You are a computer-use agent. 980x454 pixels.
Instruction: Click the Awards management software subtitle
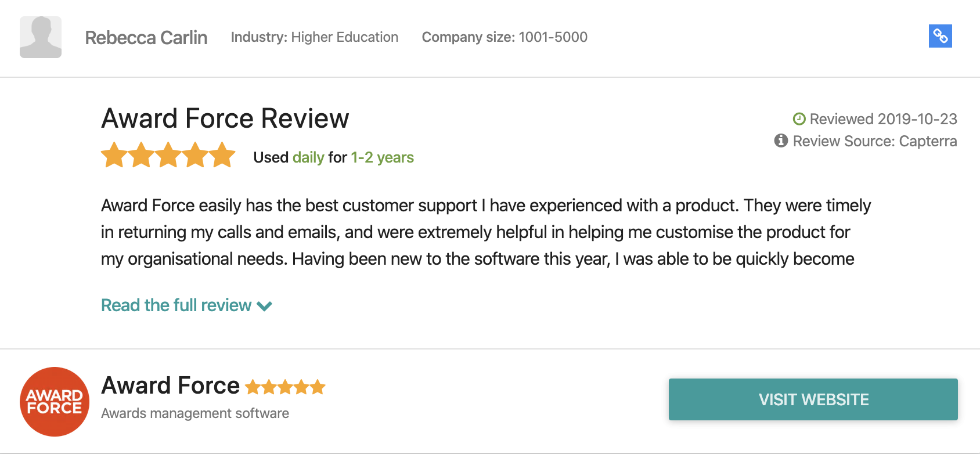coord(195,413)
